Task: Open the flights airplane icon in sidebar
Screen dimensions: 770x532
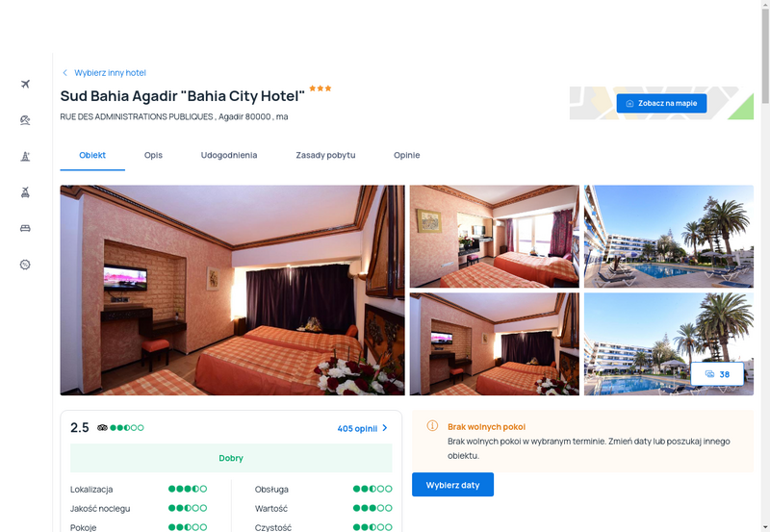Action: [26, 84]
